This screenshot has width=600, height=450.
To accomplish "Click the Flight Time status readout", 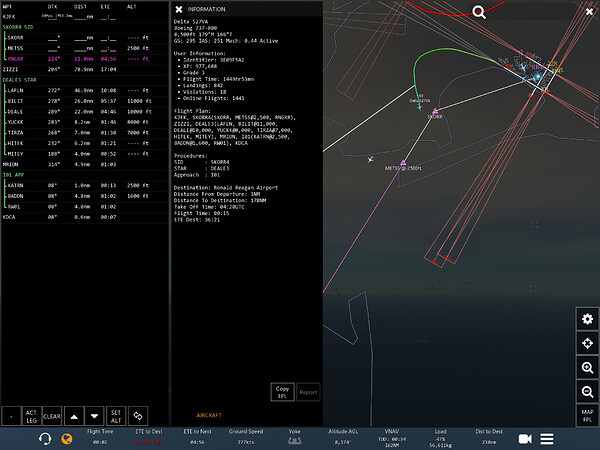I will click(x=100, y=437).
